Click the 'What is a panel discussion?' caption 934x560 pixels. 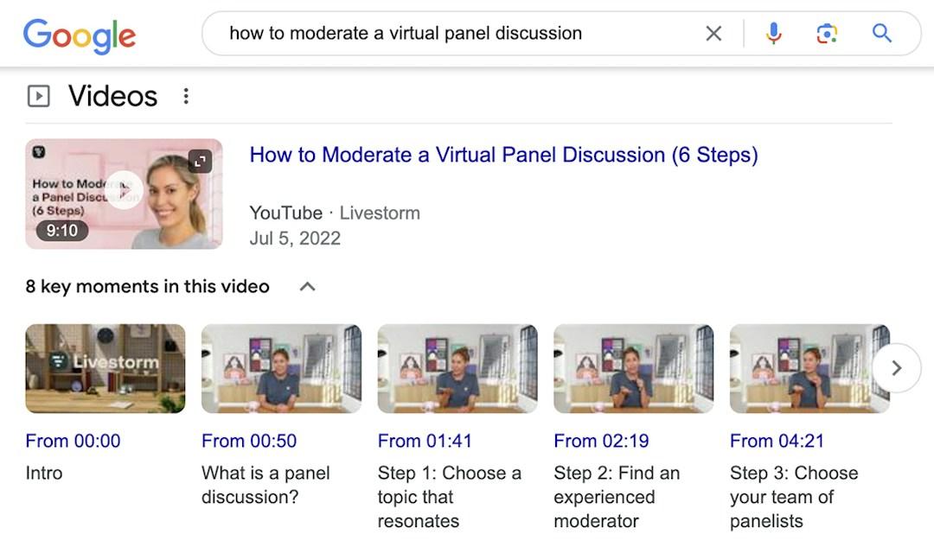coord(265,485)
